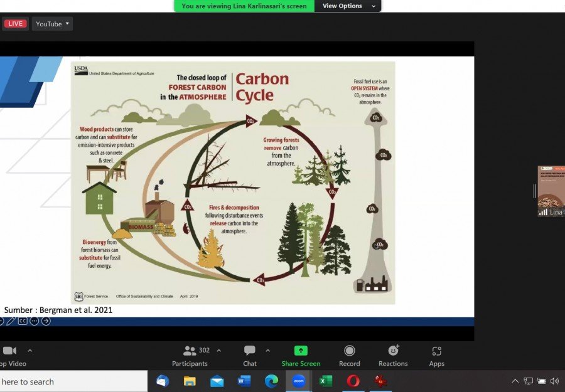Toggle the Stop Video camera button
Screen dimensions: 565x392
[x=9, y=351]
